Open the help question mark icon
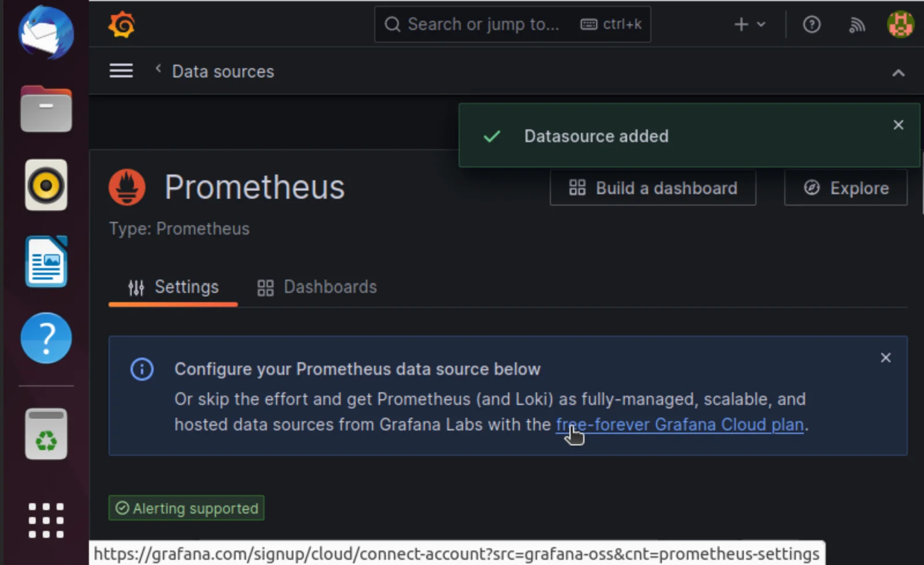 click(x=811, y=25)
